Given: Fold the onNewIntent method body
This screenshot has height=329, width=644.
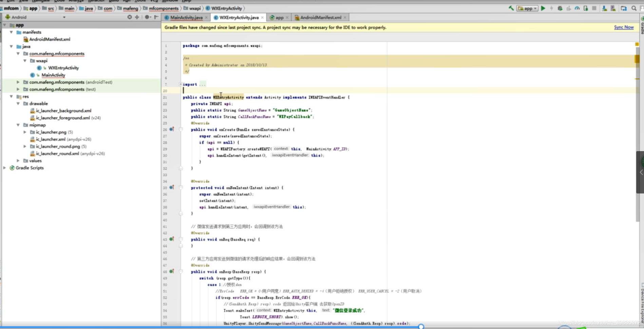Looking at the screenshot, I should point(181,187).
